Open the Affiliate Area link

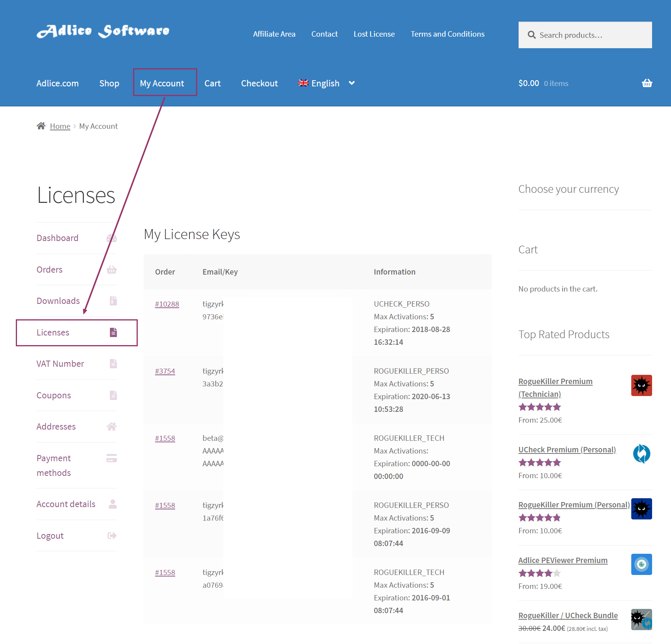pos(274,34)
